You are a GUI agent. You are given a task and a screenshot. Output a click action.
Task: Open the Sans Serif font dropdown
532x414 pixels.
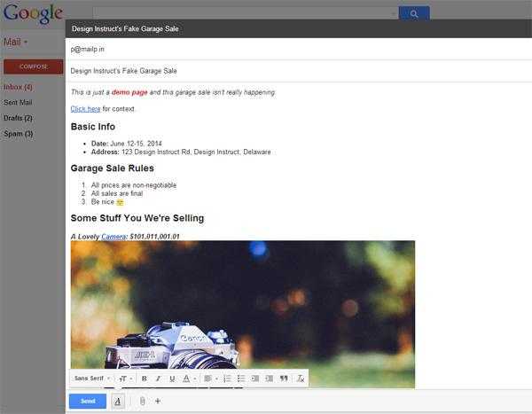point(92,378)
